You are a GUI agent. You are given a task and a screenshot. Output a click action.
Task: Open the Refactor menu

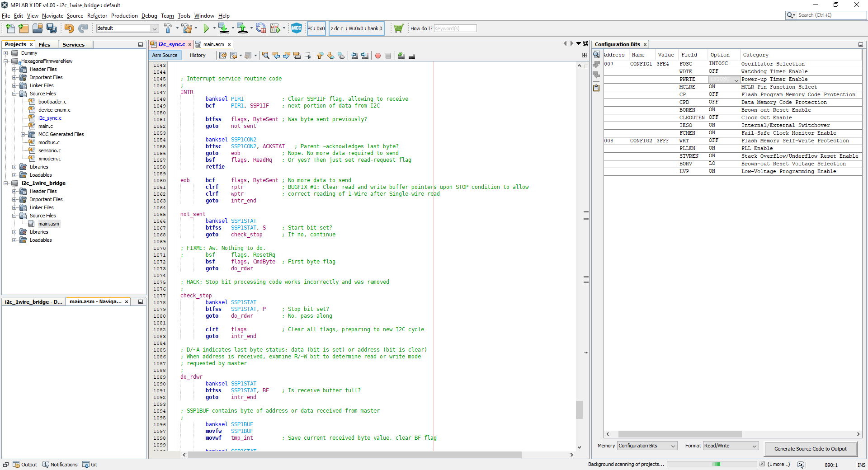coord(97,16)
